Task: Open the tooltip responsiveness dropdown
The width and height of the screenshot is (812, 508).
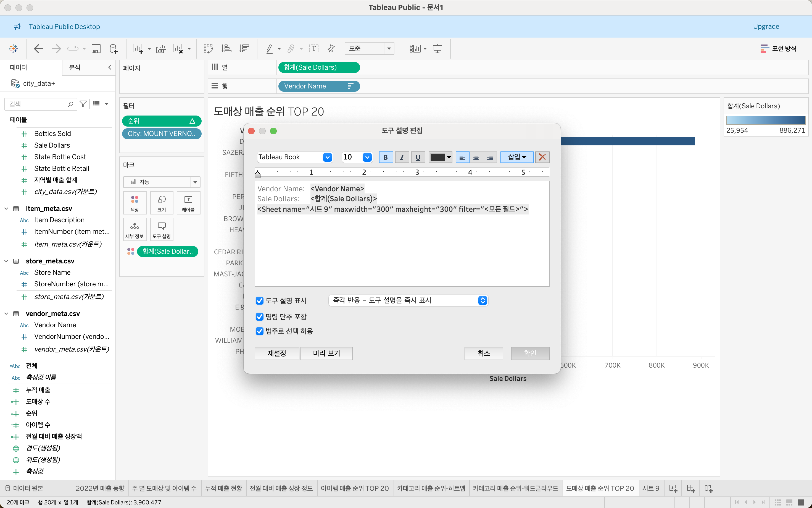Action: coord(482,300)
